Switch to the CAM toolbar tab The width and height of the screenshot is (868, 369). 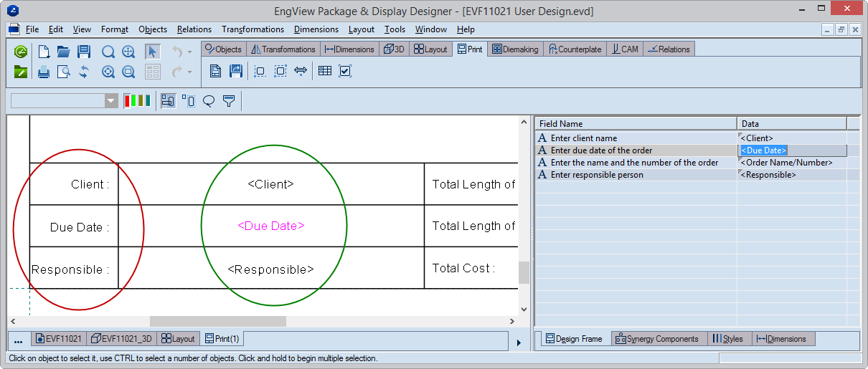point(625,49)
